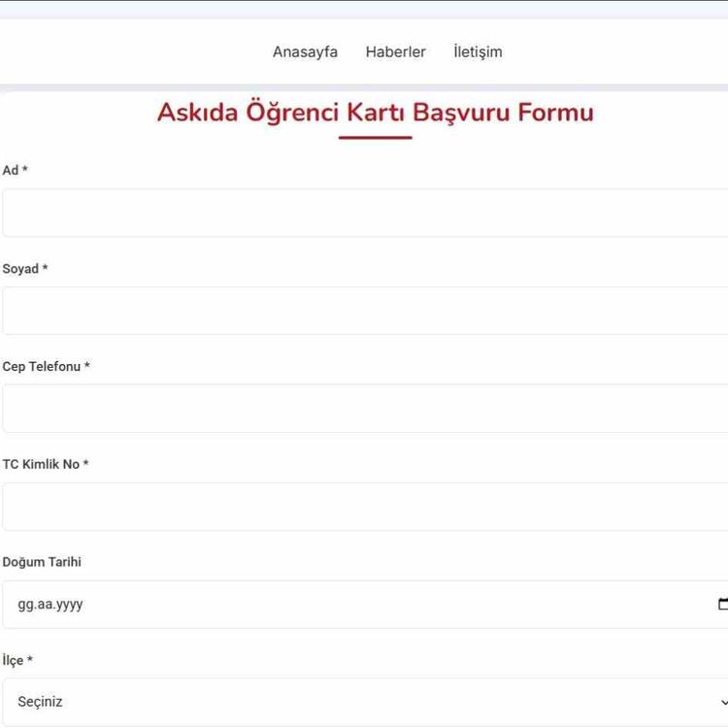The width and height of the screenshot is (728, 728).
Task: Open the İletişim menu item
Action: tap(478, 51)
